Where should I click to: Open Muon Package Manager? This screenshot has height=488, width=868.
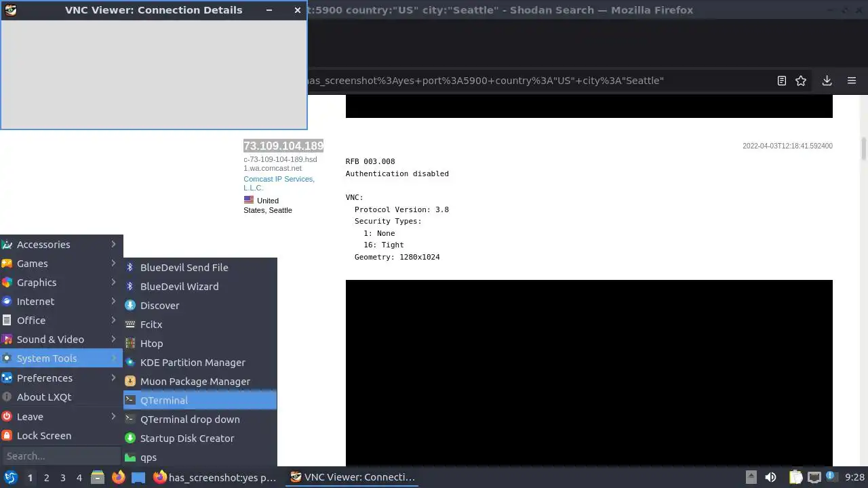pos(200,382)
